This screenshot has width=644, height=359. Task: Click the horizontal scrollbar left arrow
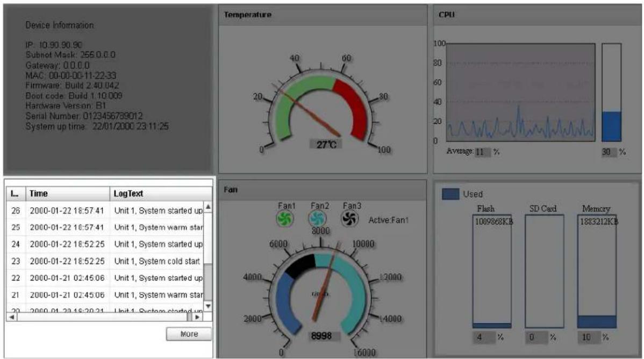[12, 317]
